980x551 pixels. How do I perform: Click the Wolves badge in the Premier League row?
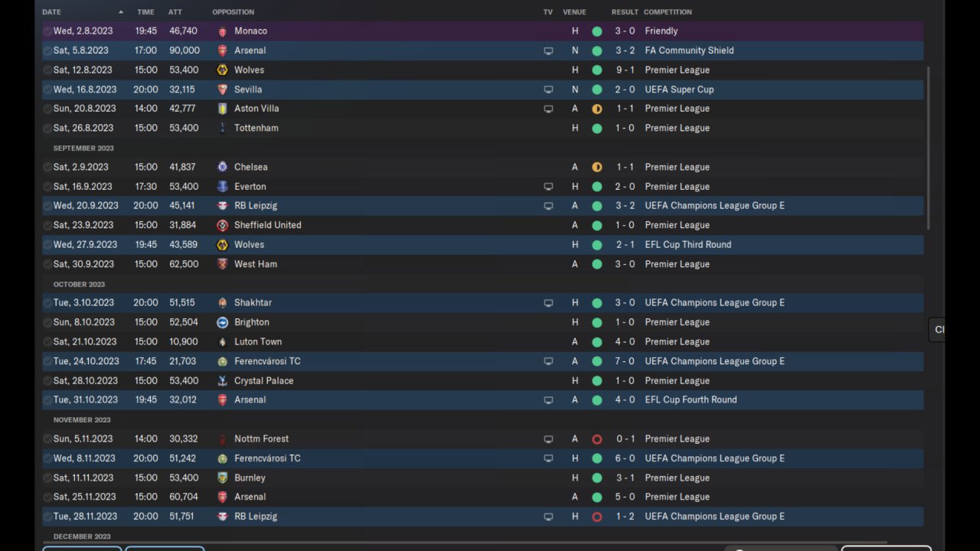[x=222, y=70]
